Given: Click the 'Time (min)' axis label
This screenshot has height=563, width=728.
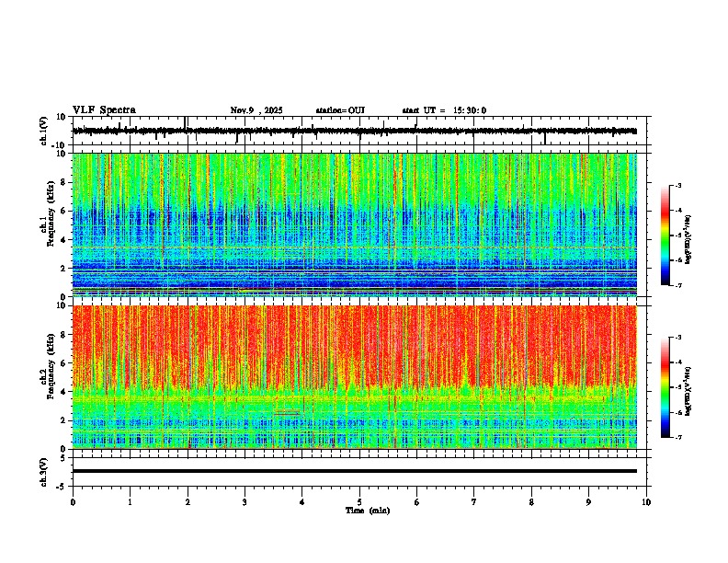Looking at the screenshot, I should (x=368, y=511).
